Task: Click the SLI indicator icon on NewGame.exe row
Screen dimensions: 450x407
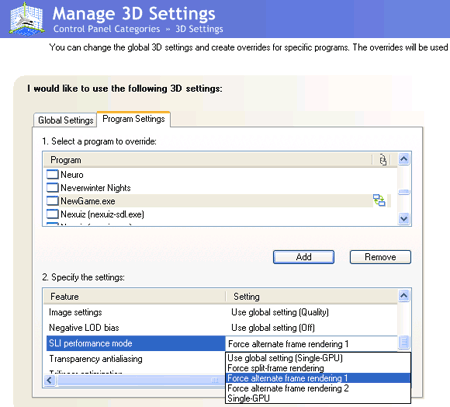Action: 379,200
